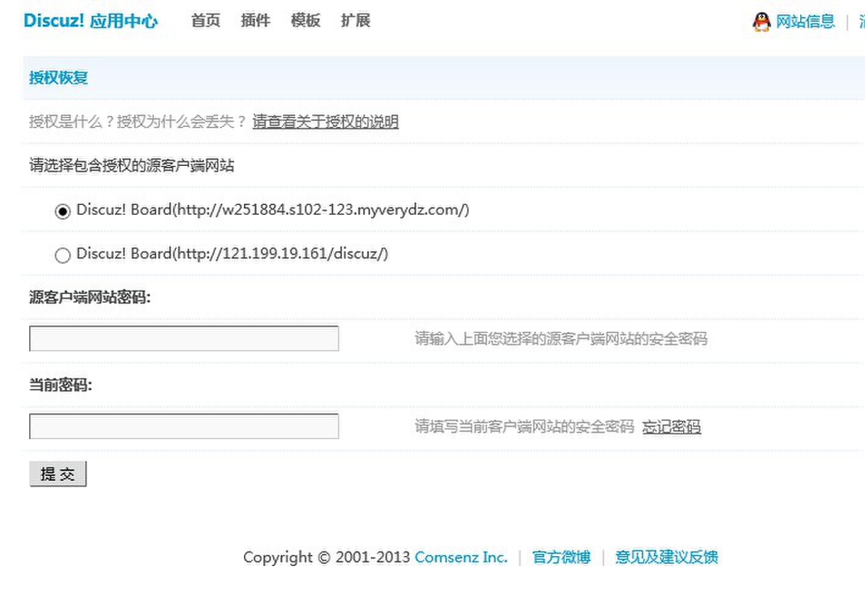
Task: Click the 授权是什么？授权为什么会丢失？ text
Action: coord(138,121)
